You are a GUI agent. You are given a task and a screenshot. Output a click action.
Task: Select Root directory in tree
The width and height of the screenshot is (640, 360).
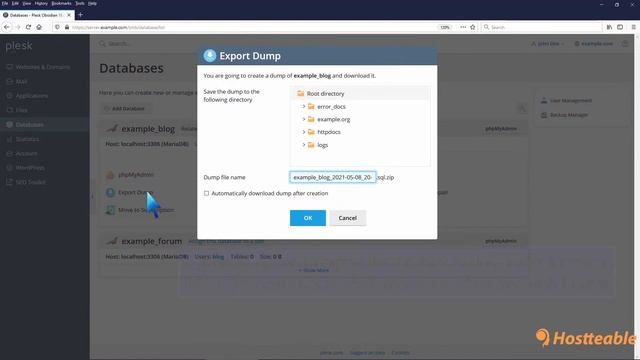point(325,93)
